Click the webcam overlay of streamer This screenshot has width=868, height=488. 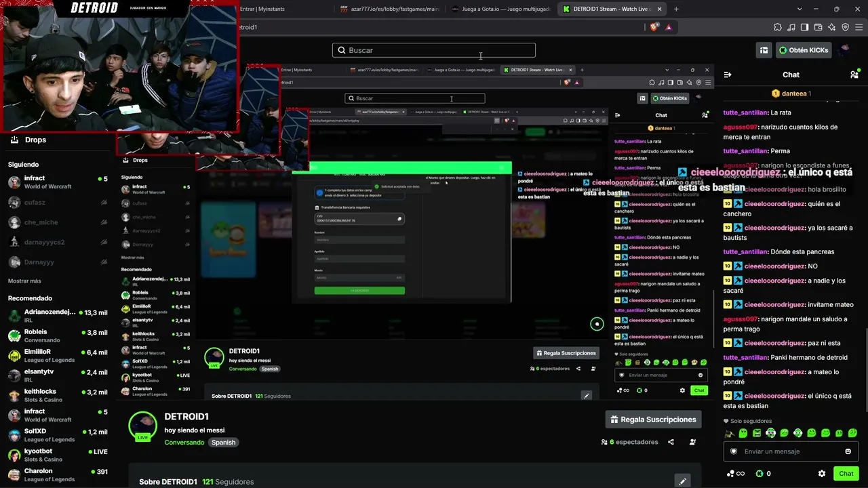tap(119, 68)
